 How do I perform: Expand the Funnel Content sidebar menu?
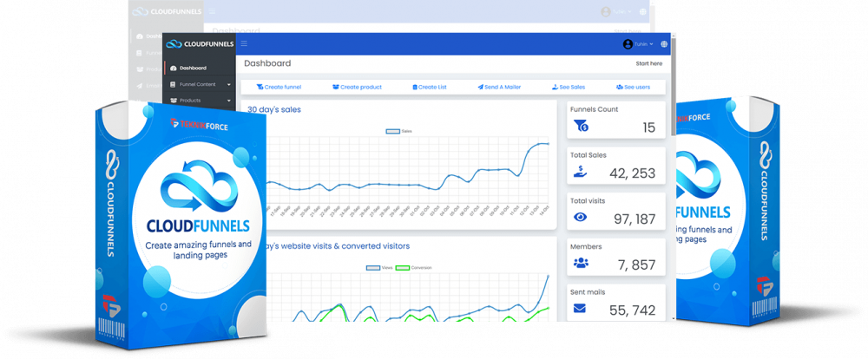pyautogui.click(x=200, y=85)
